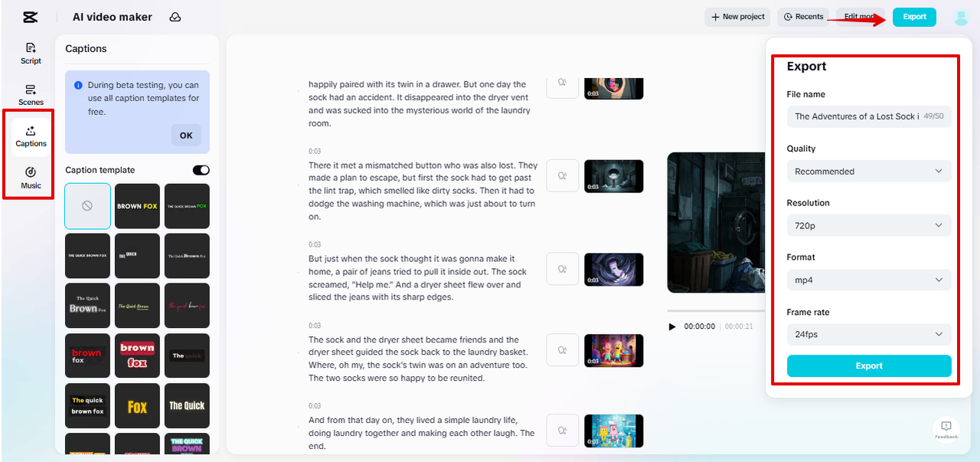Image resolution: width=980 pixels, height=462 pixels.
Task: Start a New project
Action: [737, 17]
